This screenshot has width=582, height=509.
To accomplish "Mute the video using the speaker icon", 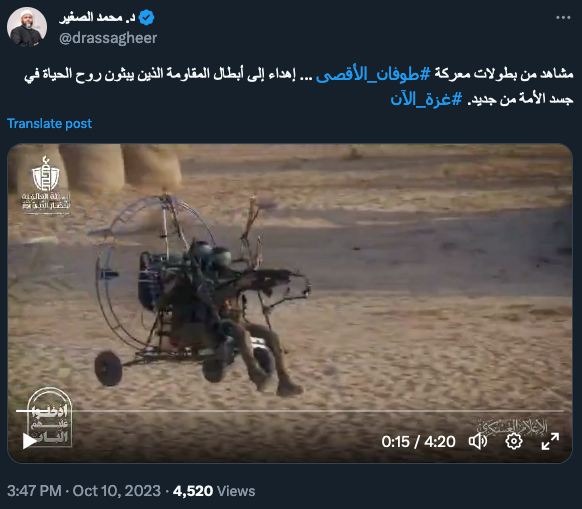I will click(x=478, y=441).
